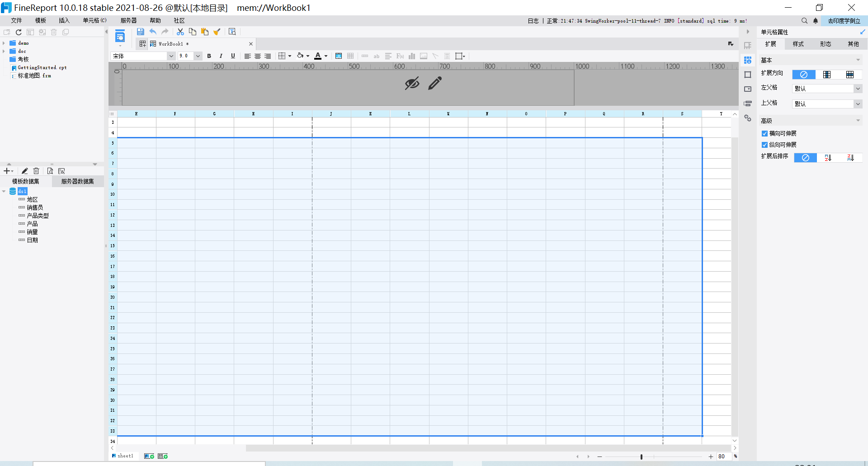Open the find and replace text tool
This screenshot has height=466, width=868.
point(232,32)
